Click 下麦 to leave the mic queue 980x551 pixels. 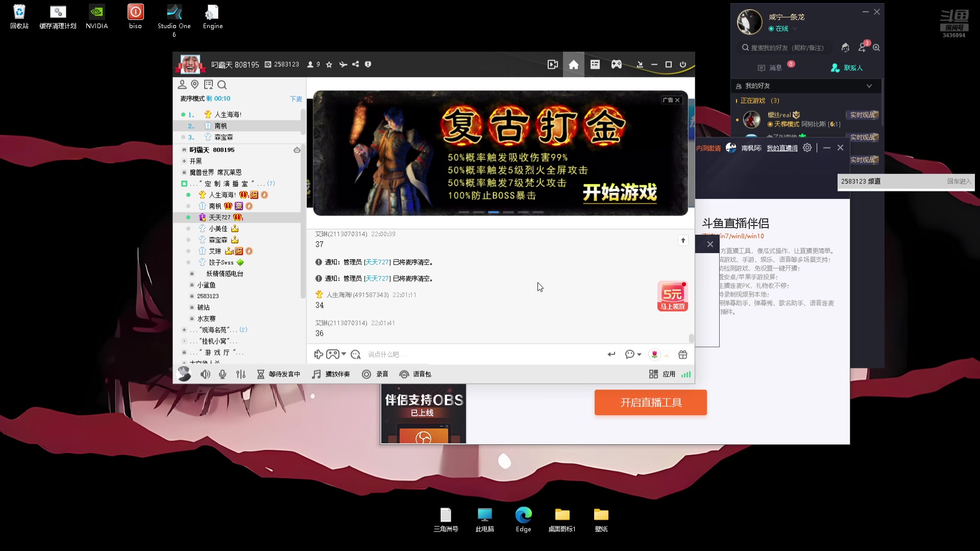296,99
